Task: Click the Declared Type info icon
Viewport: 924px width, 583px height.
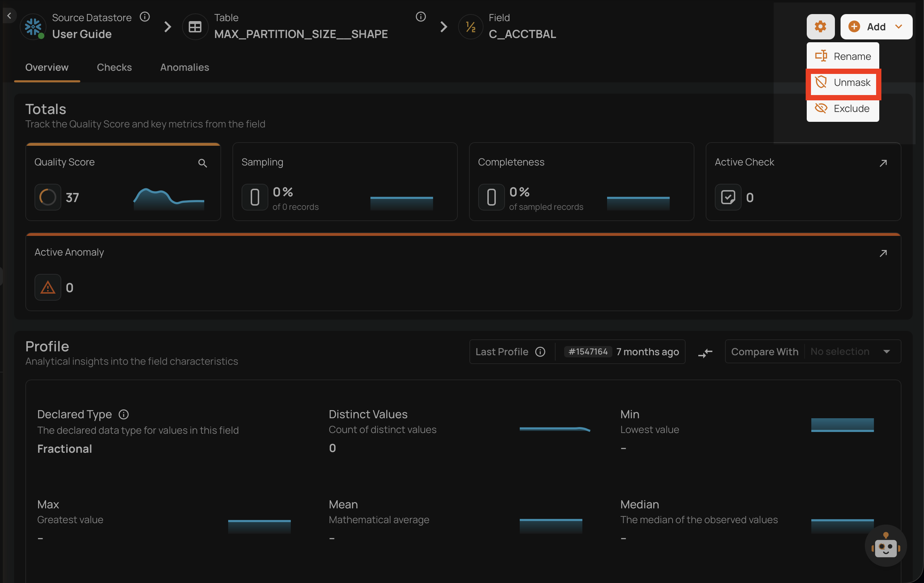Action: point(124,414)
